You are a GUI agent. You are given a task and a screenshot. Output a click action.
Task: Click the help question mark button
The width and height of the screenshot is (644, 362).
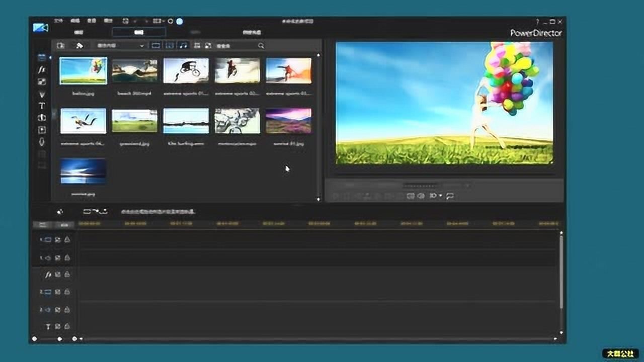[x=537, y=22]
